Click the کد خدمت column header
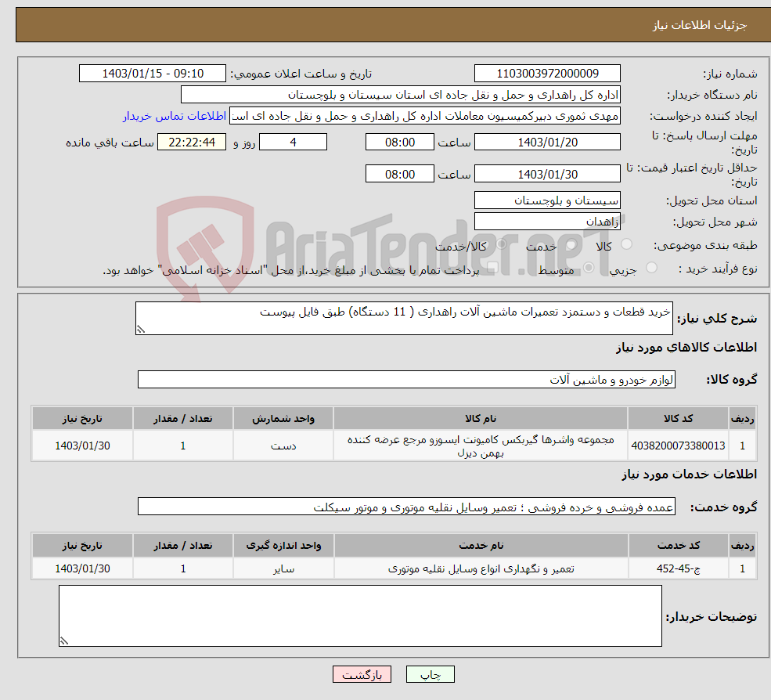The height and width of the screenshot is (700, 771). pyautogui.click(x=678, y=546)
